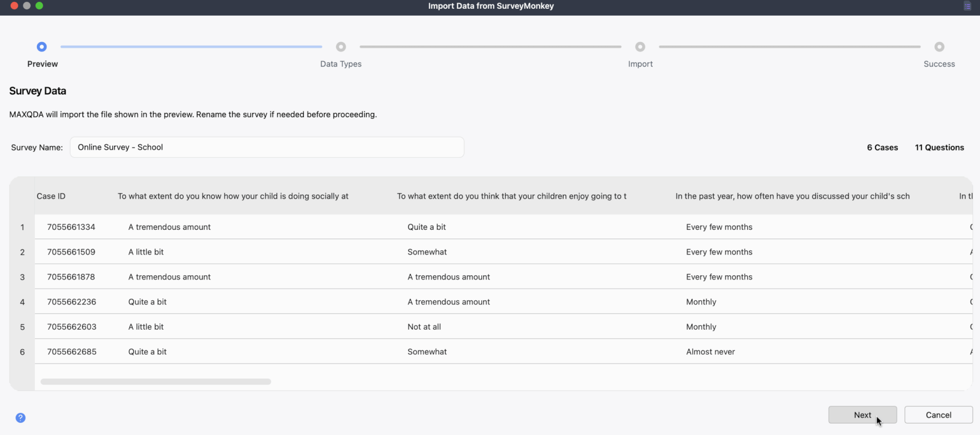Select case ID 7055661509
980x435 pixels.
[71, 252]
